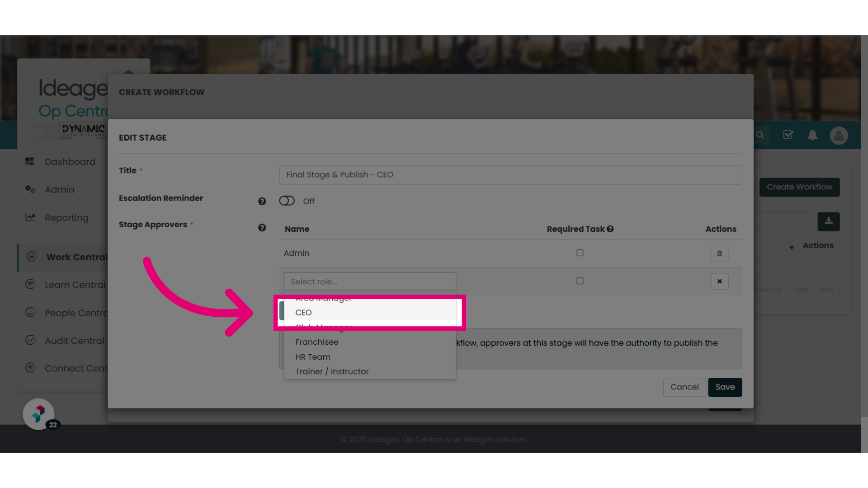Click the People Central sidebar icon

pos(30,312)
